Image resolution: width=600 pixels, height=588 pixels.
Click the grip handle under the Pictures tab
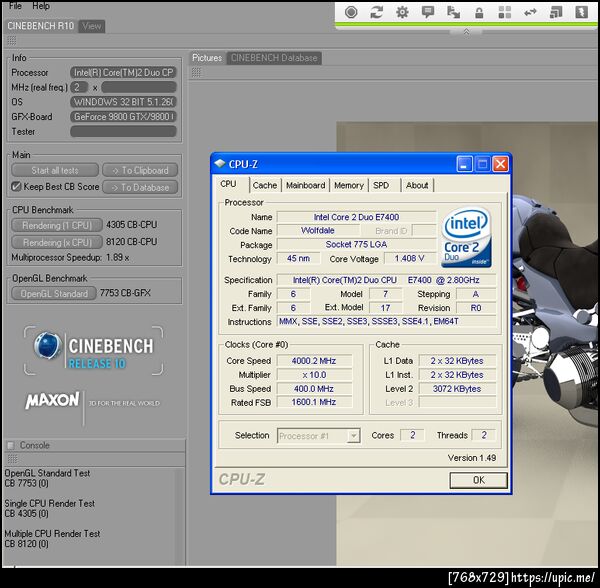coord(196,72)
